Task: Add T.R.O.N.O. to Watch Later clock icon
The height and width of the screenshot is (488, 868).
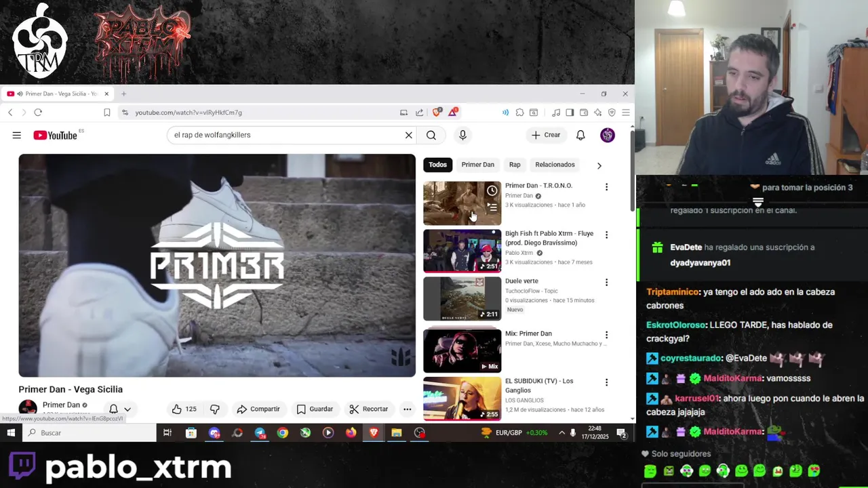Action: (492, 191)
